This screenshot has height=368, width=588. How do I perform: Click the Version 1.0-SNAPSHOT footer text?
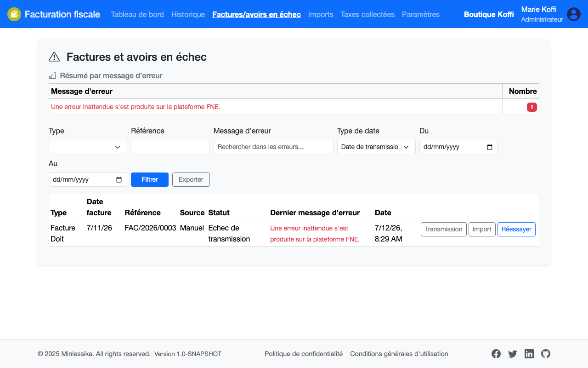coord(188,354)
